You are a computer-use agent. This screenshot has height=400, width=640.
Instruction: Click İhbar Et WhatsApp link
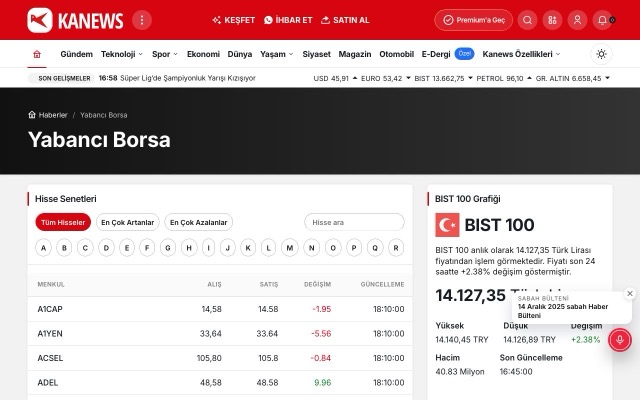[x=288, y=20]
